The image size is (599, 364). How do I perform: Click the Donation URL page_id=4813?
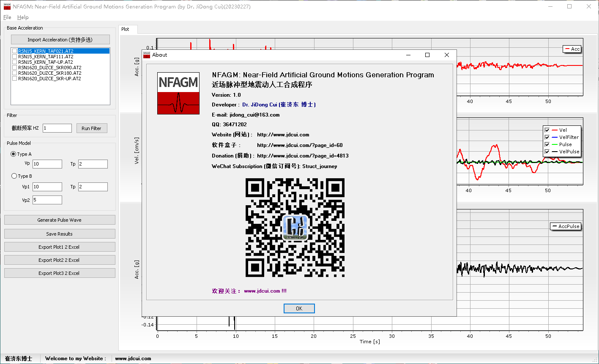pos(303,156)
